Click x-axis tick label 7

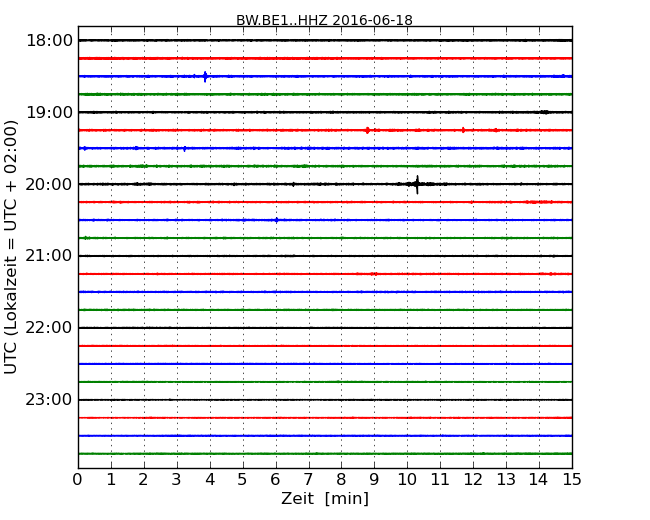308,480
